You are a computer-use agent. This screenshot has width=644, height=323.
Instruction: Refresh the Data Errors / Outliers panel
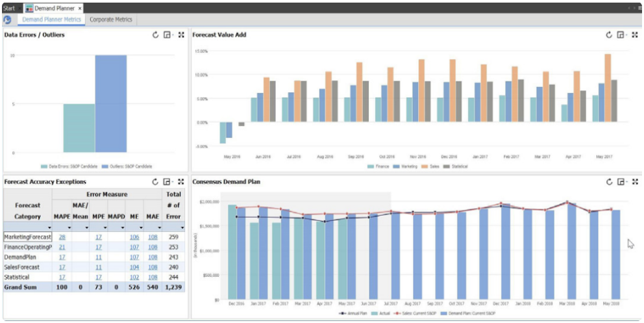point(156,35)
